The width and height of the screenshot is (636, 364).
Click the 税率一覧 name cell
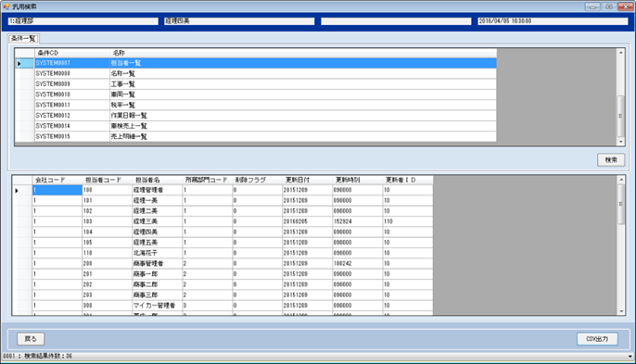[303, 106]
